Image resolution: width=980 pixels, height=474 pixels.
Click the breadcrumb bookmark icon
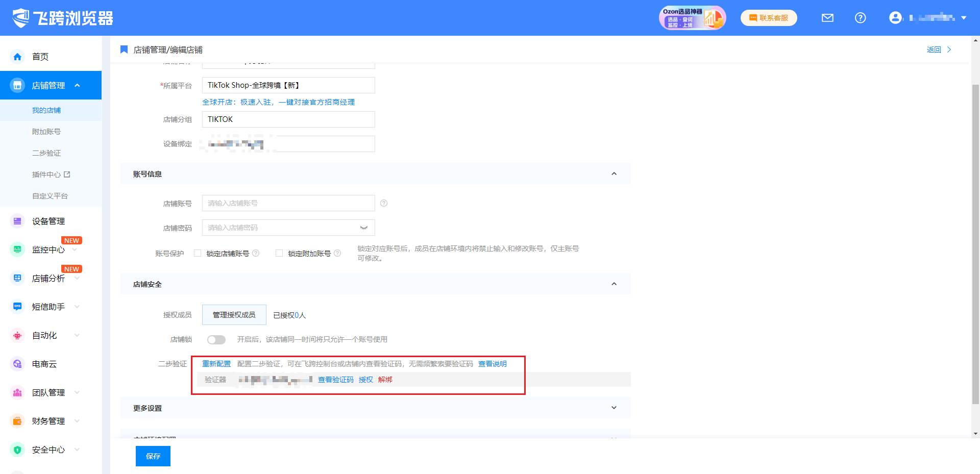[x=124, y=49]
